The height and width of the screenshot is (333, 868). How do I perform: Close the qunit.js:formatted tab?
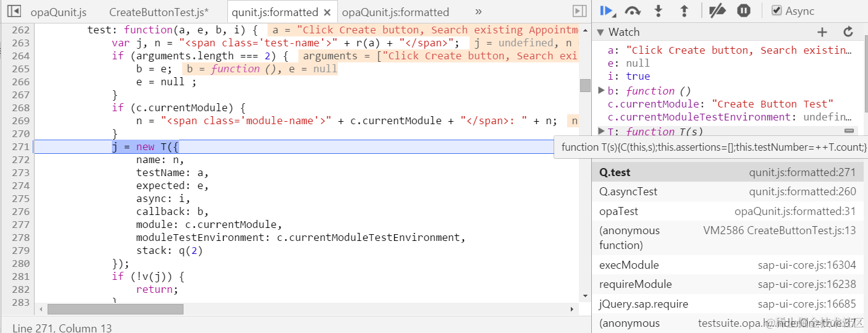[x=327, y=12]
